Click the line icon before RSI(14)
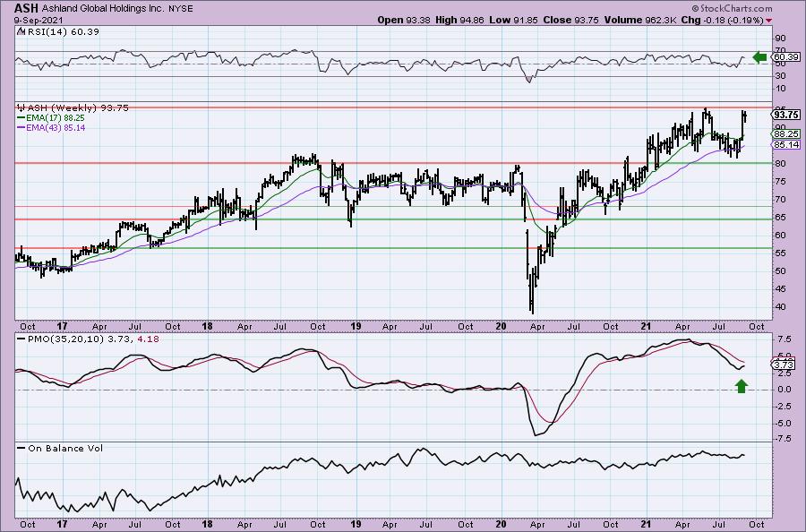 coord(21,32)
